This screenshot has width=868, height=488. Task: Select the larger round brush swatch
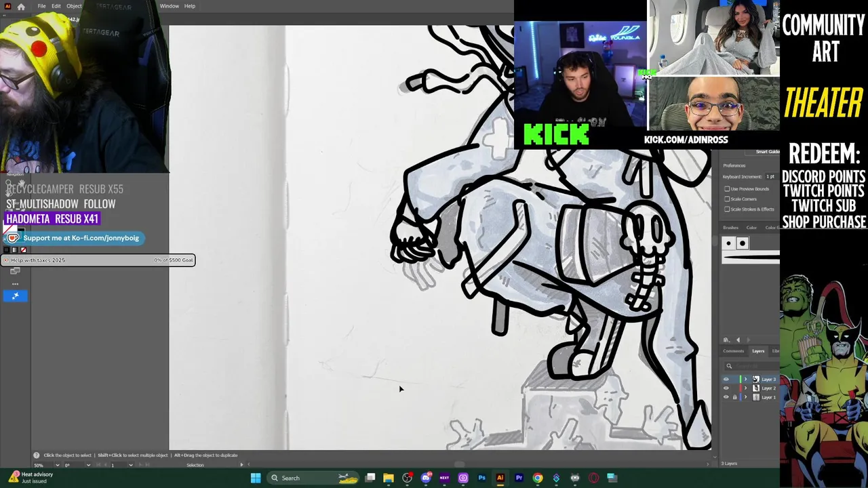[x=742, y=243]
